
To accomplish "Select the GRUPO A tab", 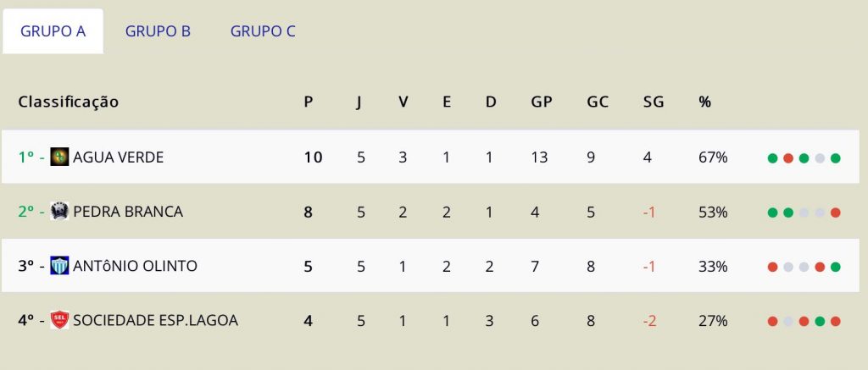I will point(53,31).
